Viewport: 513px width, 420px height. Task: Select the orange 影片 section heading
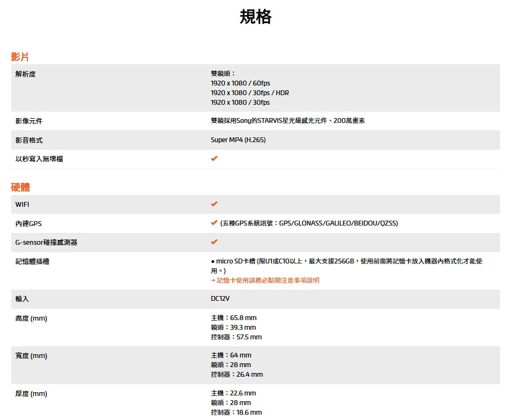20,57
